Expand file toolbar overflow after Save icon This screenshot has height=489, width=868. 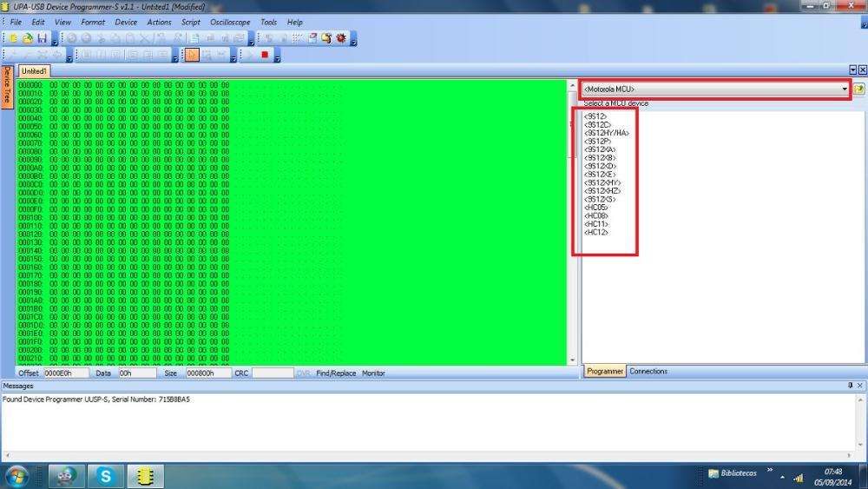click(55, 40)
